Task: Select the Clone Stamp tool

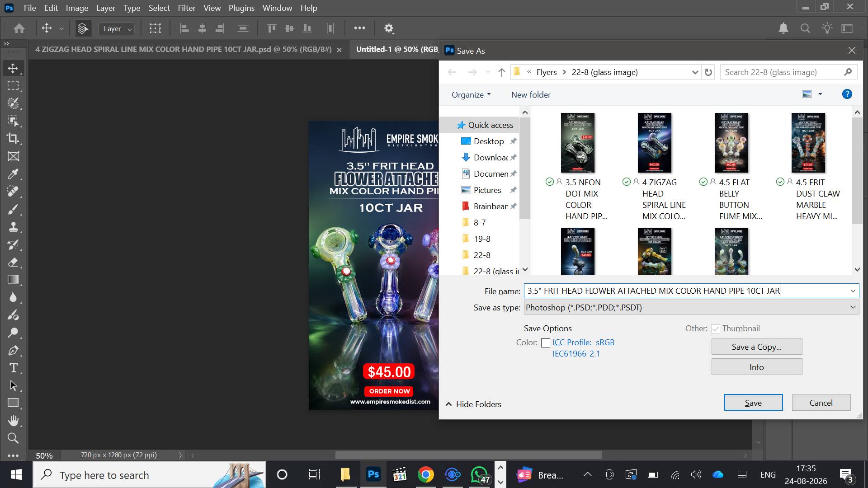Action: click(x=13, y=227)
